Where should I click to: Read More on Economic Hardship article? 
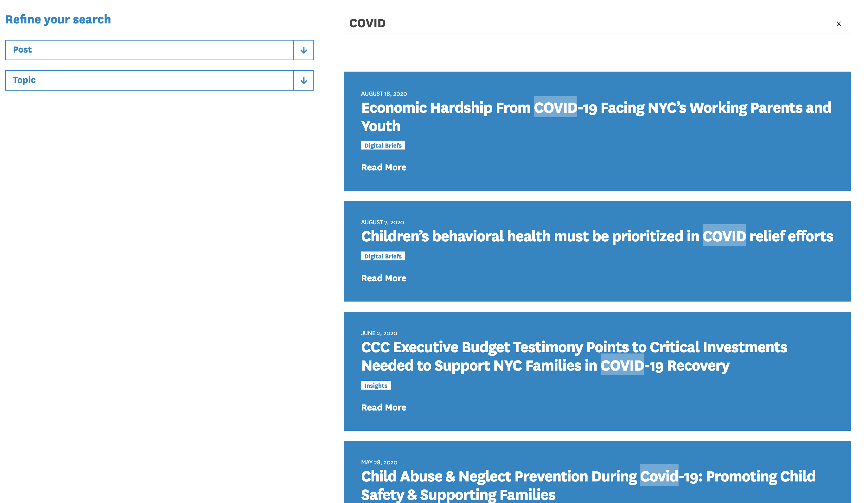click(x=383, y=167)
